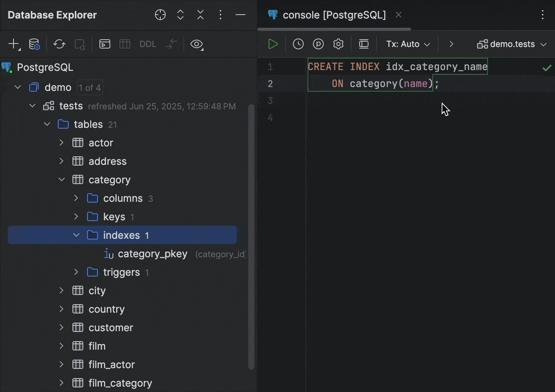The image size is (555, 392).
Task: Select the customer table
Action: (x=111, y=328)
